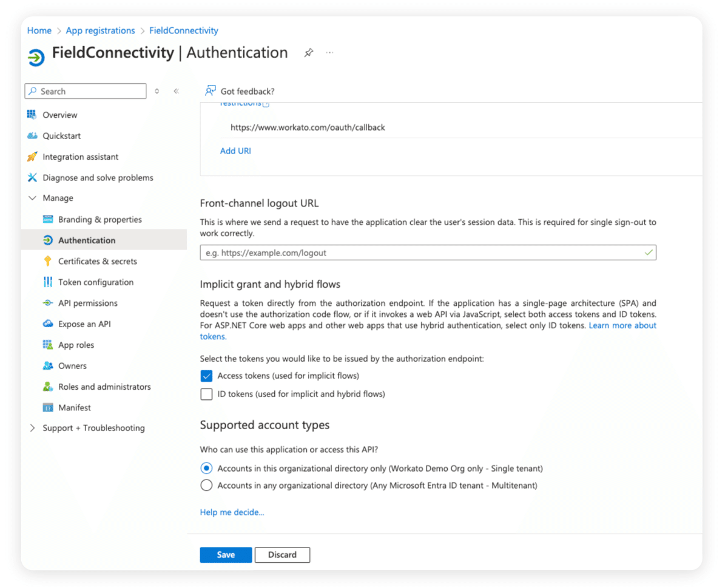The image size is (728, 587).
Task: Click the App roles grid icon
Action: point(48,345)
